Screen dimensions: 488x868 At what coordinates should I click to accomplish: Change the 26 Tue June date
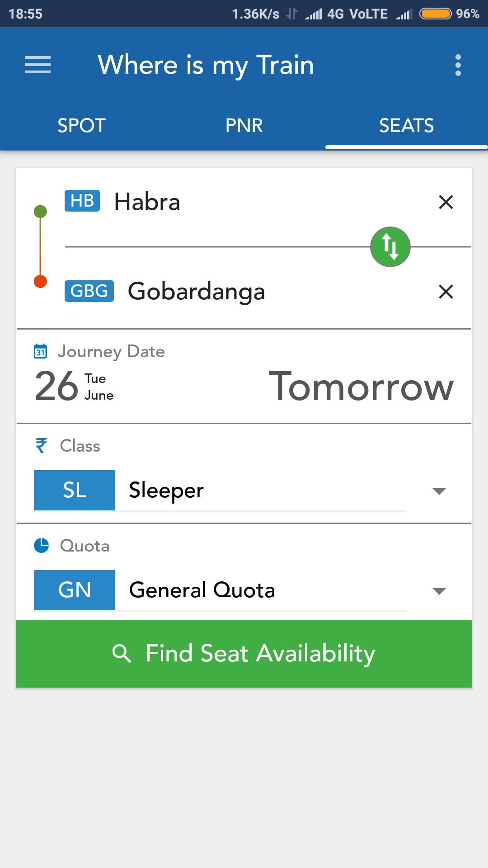(75, 387)
